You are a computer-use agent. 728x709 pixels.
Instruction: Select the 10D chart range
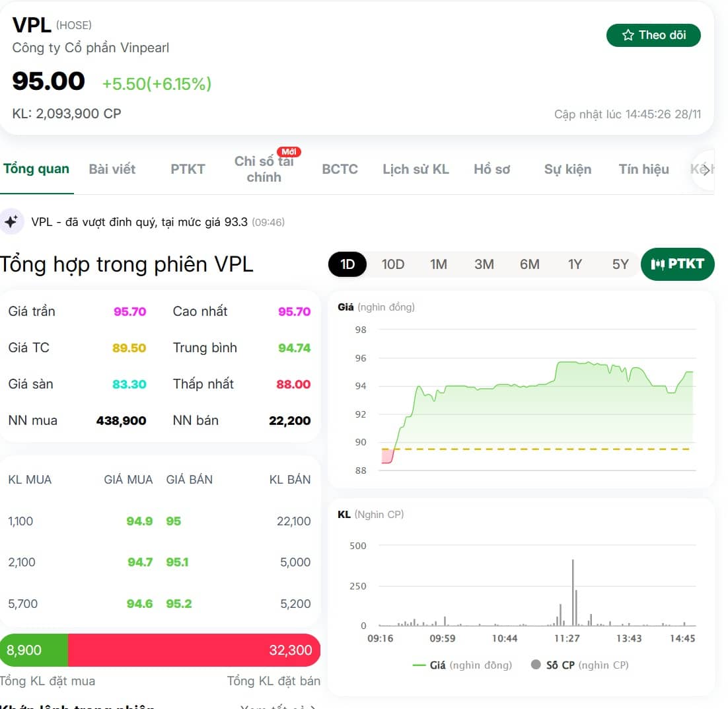pyautogui.click(x=393, y=264)
